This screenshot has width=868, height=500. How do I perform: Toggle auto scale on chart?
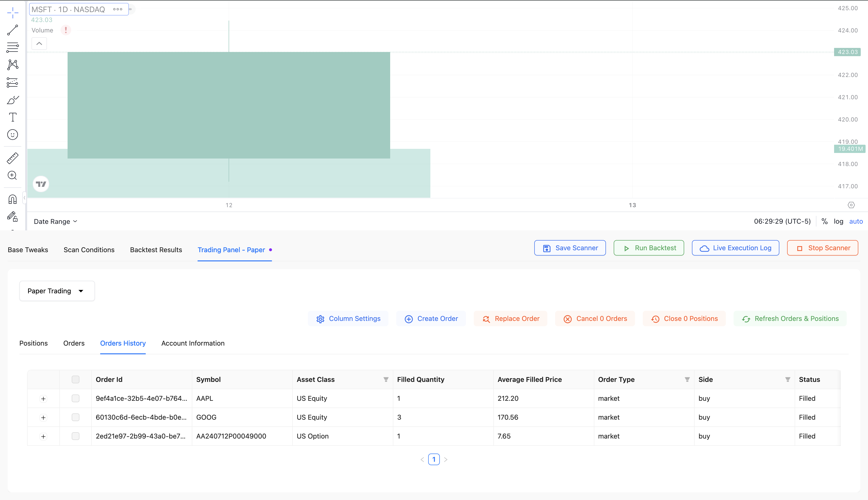[x=856, y=221]
